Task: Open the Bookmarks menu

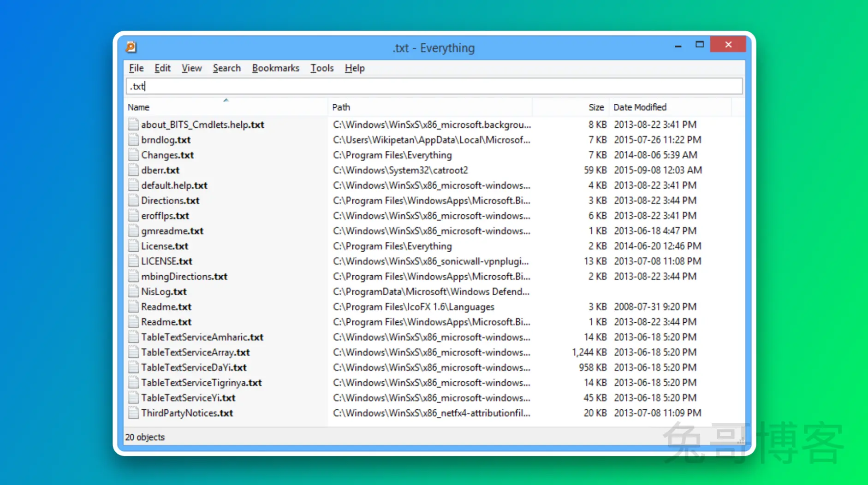Action: pyautogui.click(x=275, y=68)
